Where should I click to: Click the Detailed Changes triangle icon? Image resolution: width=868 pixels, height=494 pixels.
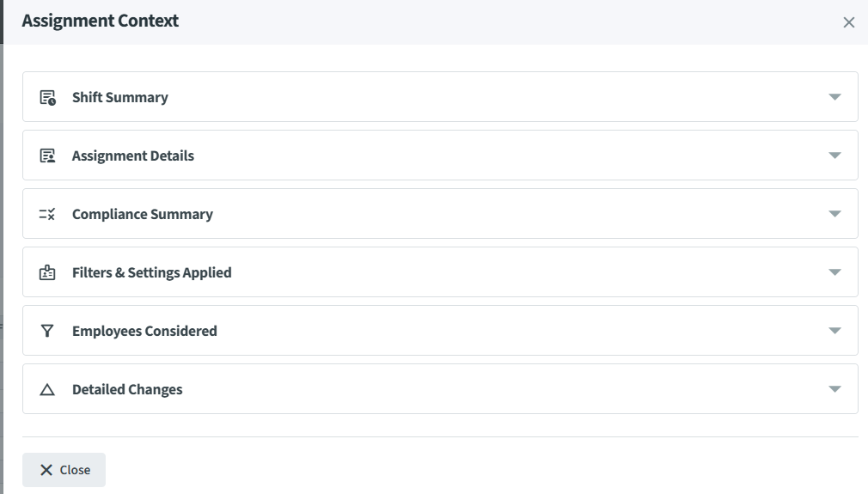point(47,389)
